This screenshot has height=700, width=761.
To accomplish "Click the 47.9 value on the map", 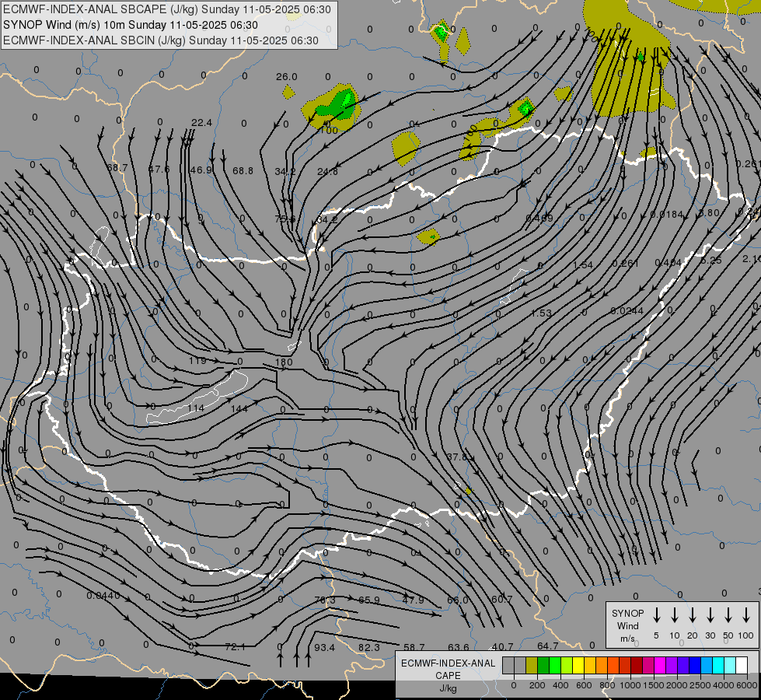I will (x=413, y=600).
